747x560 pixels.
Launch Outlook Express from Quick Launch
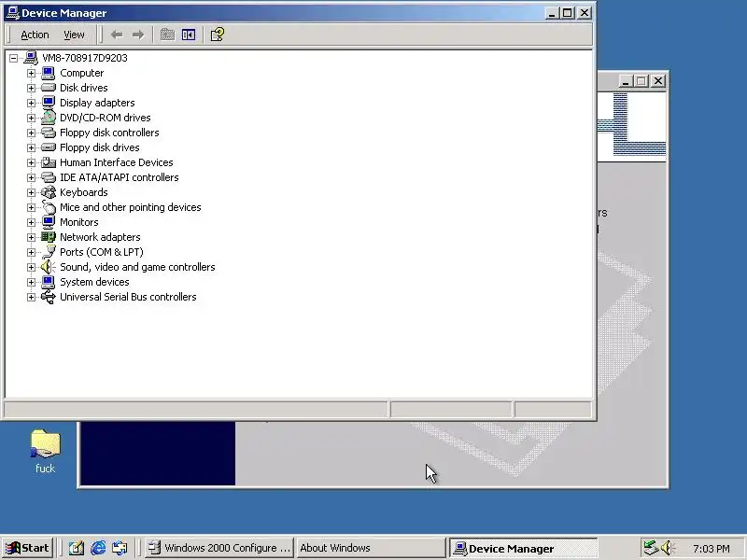(120, 548)
